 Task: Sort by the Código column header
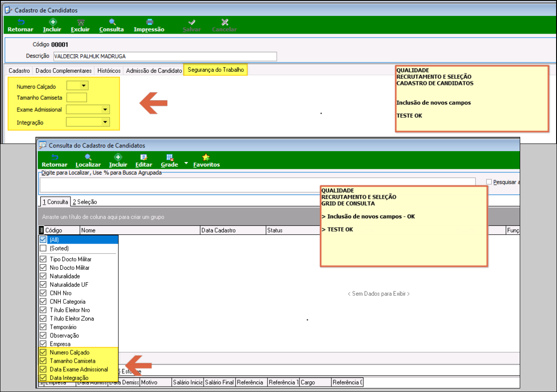click(62, 230)
